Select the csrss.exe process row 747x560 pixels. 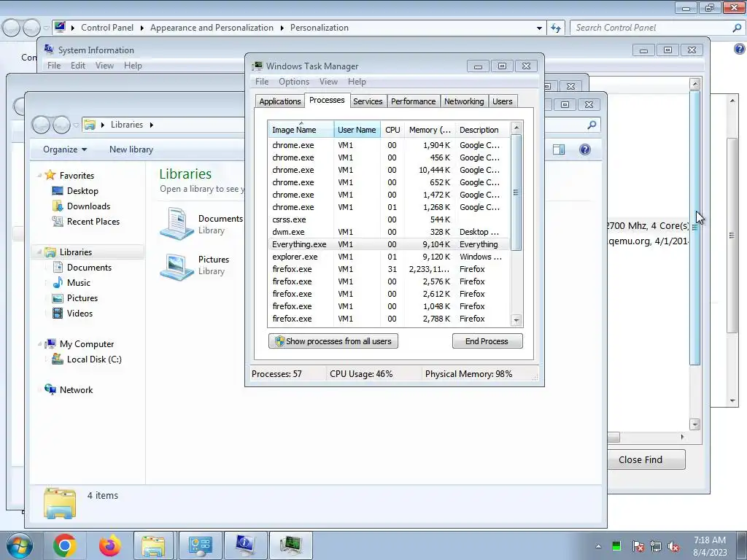[389, 219]
